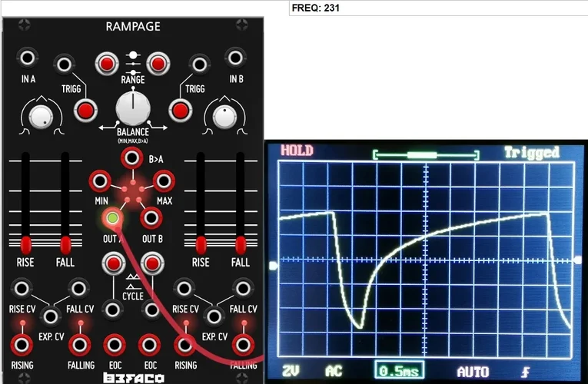This screenshot has width=588, height=384.
Task: Click the IN A input jack
Action: click(x=28, y=58)
